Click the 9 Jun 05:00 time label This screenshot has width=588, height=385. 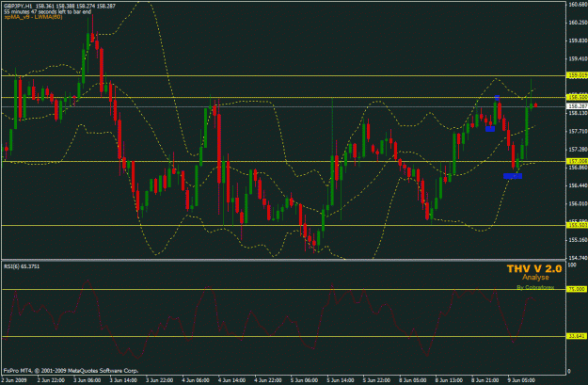pyautogui.click(x=521, y=380)
